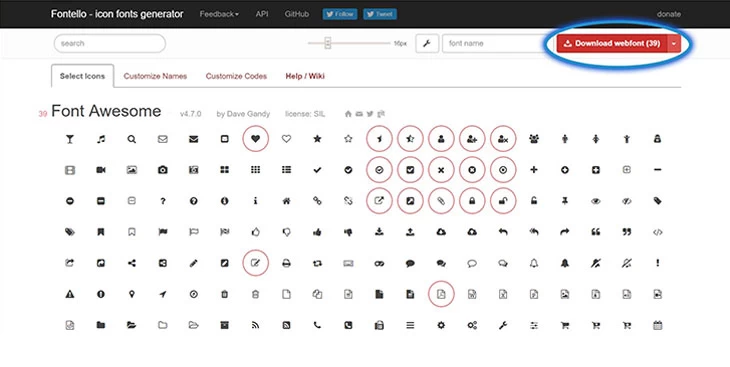This screenshot has width=730, height=367.
Task: Select the music note icon
Action: pos(101,139)
